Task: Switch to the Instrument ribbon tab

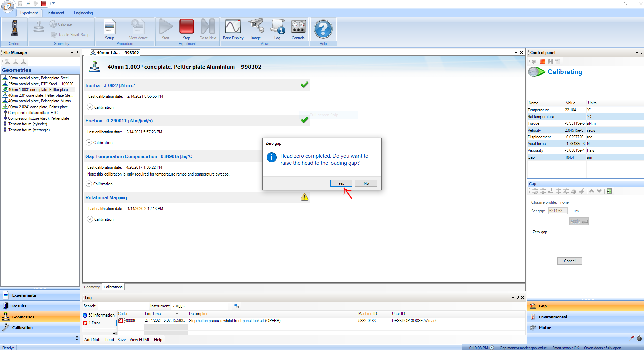Action: pos(55,13)
